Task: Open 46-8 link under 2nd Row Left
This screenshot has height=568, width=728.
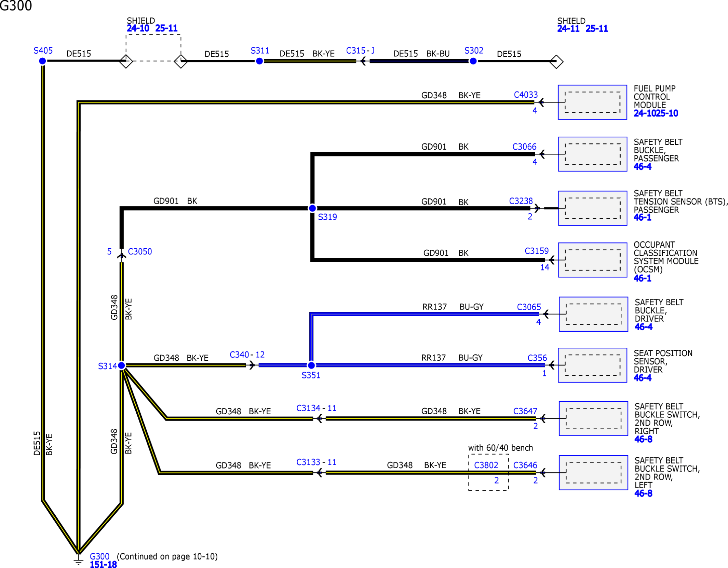Action: coord(644,494)
